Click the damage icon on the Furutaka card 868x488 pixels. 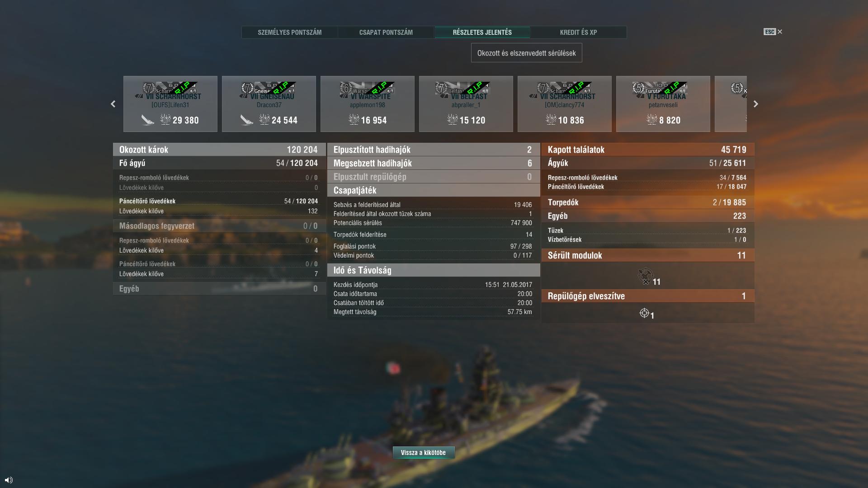(x=652, y=120)
